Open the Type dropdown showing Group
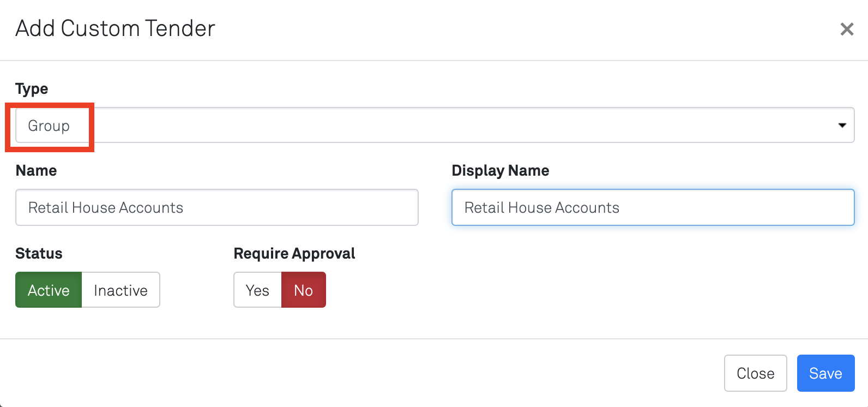 (434, 125)
